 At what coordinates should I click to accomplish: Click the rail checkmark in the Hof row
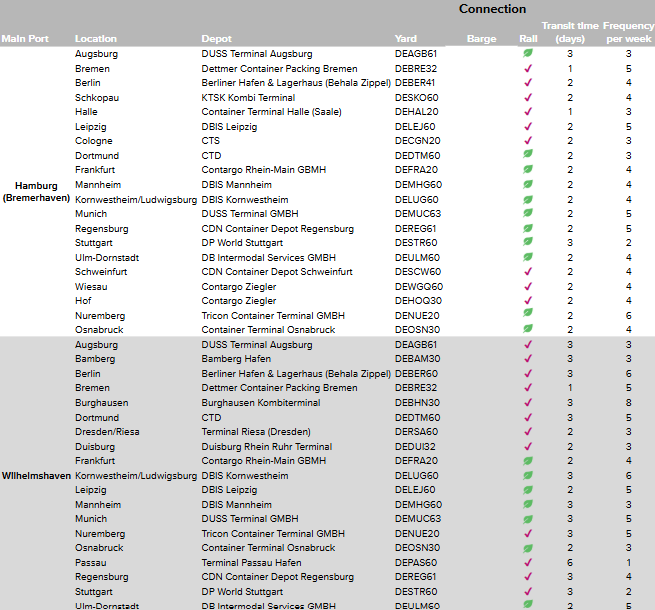click(x=528, y=300)
